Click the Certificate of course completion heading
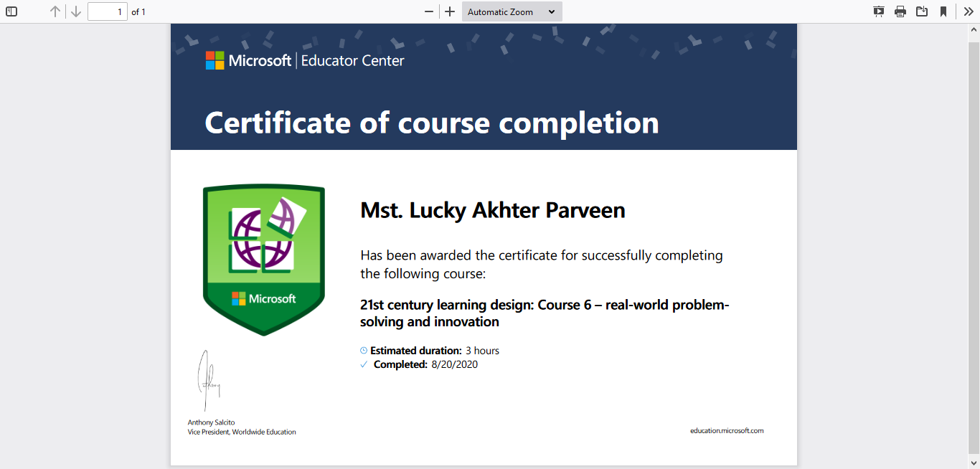Viewport: 980px width, 469px height. pos(432,123)
